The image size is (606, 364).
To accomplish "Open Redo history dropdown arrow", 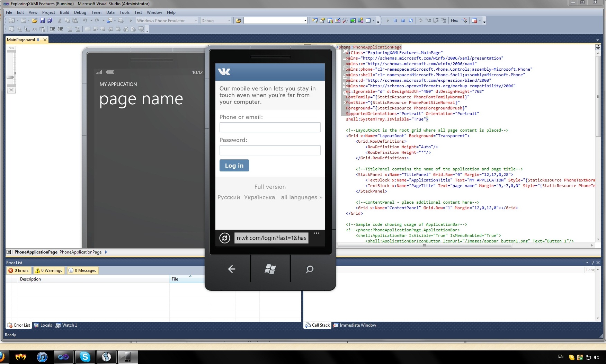I will (x=103, y=21).
